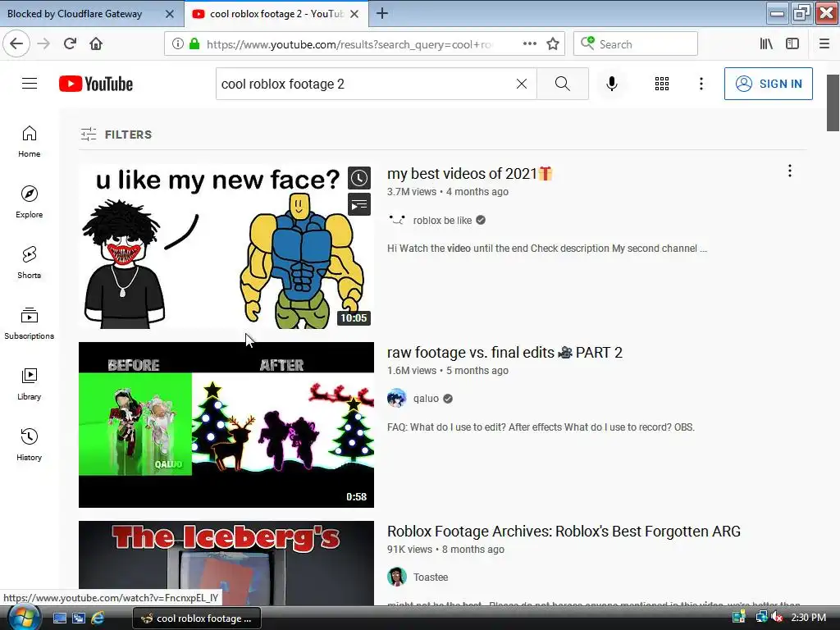Click the qaluo channel avatar

[x=397, y=399]
